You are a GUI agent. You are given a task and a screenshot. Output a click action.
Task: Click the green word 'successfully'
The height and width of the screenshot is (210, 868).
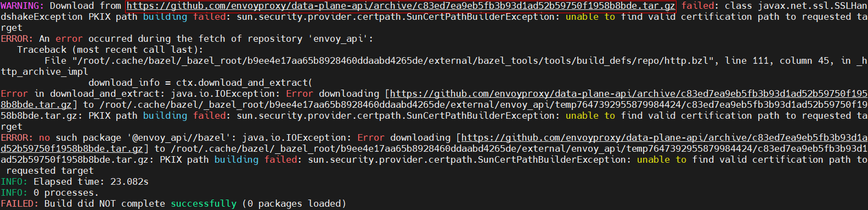(204, 204)
